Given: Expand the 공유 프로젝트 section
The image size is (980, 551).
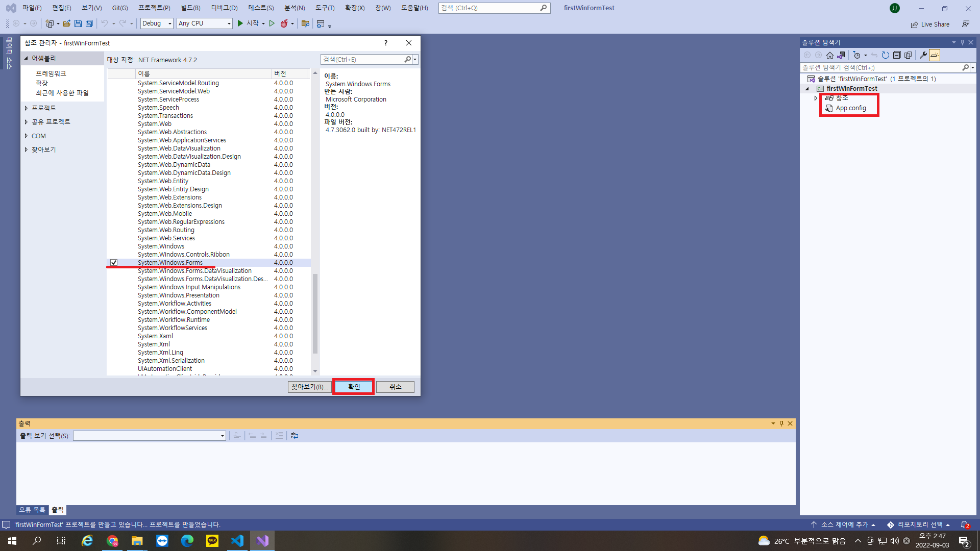Looking at the screenshot, I should tap(26, 122).
